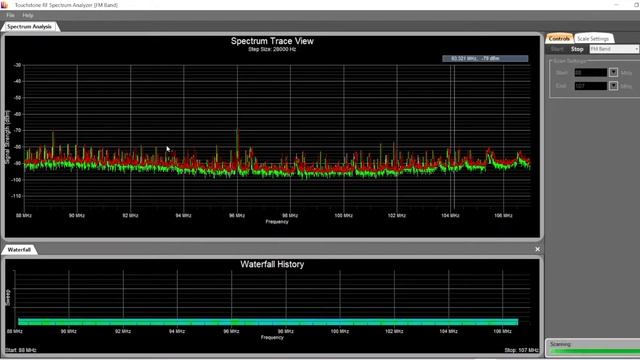Click the marker frequency readout box

click(485, 58)
